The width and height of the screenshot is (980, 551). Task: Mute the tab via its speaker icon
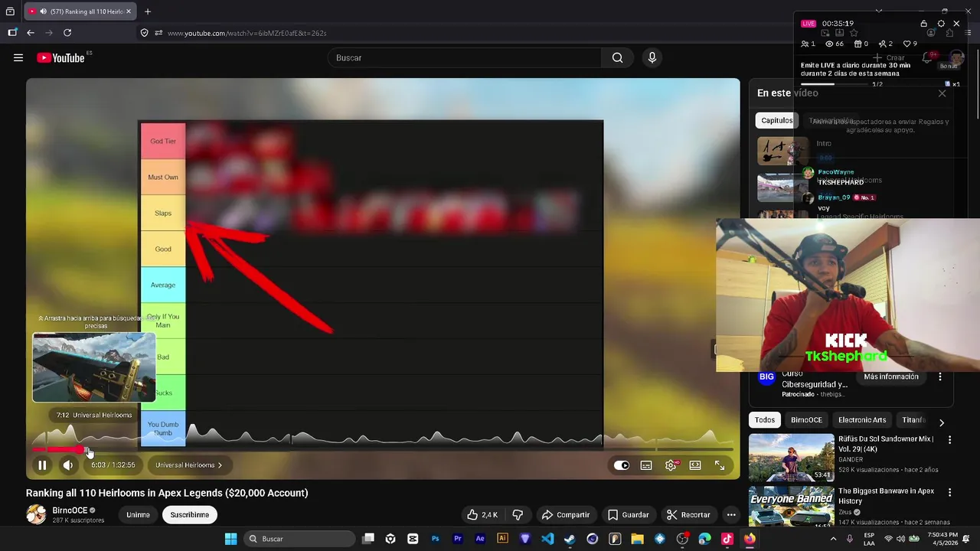(x=43, y=11)
